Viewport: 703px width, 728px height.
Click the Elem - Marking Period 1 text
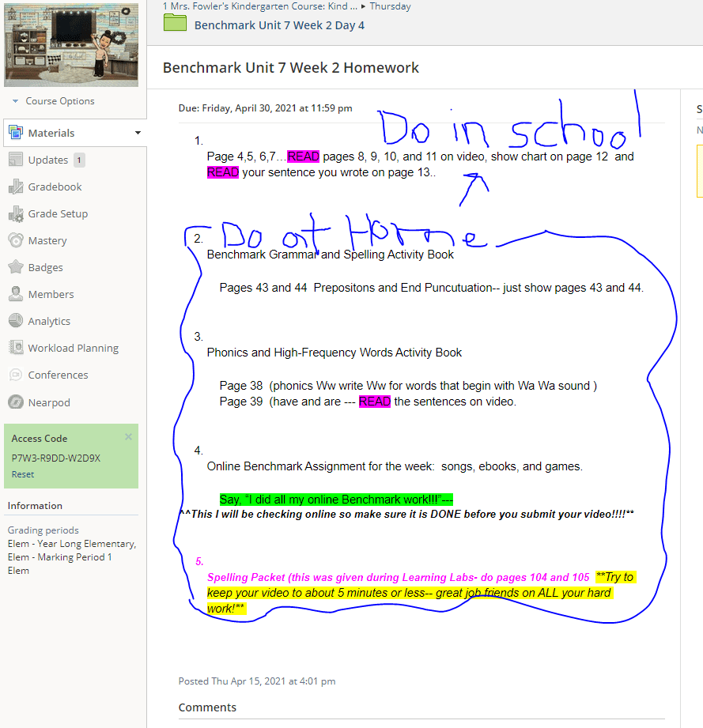[59, 557]
